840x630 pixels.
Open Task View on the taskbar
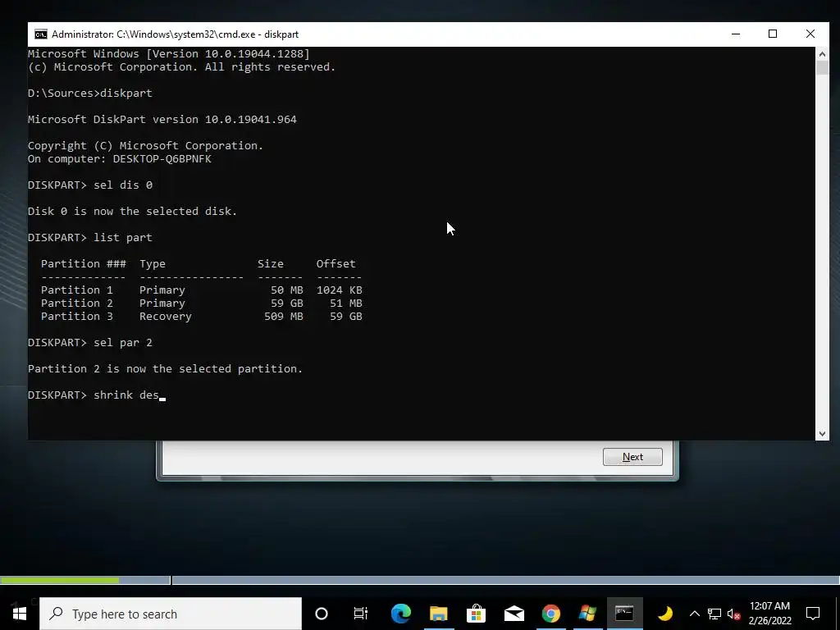tap(361, 614)
